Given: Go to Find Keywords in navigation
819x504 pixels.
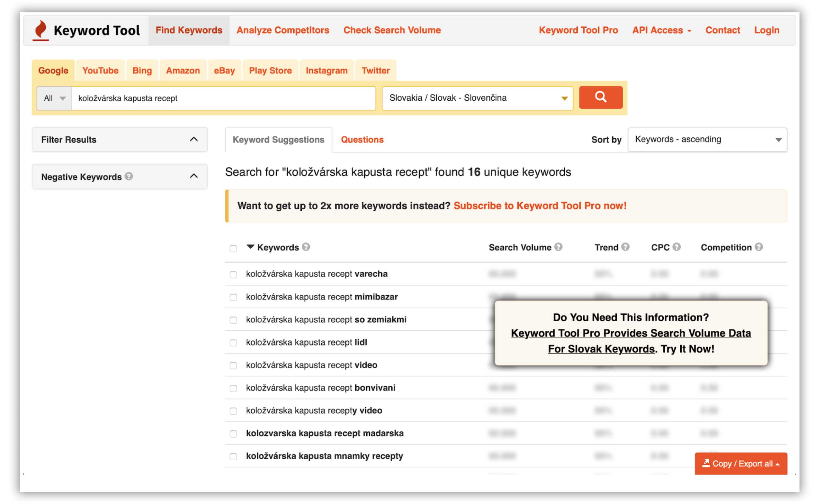Looking at the screenshot, I should click(189, 30).
